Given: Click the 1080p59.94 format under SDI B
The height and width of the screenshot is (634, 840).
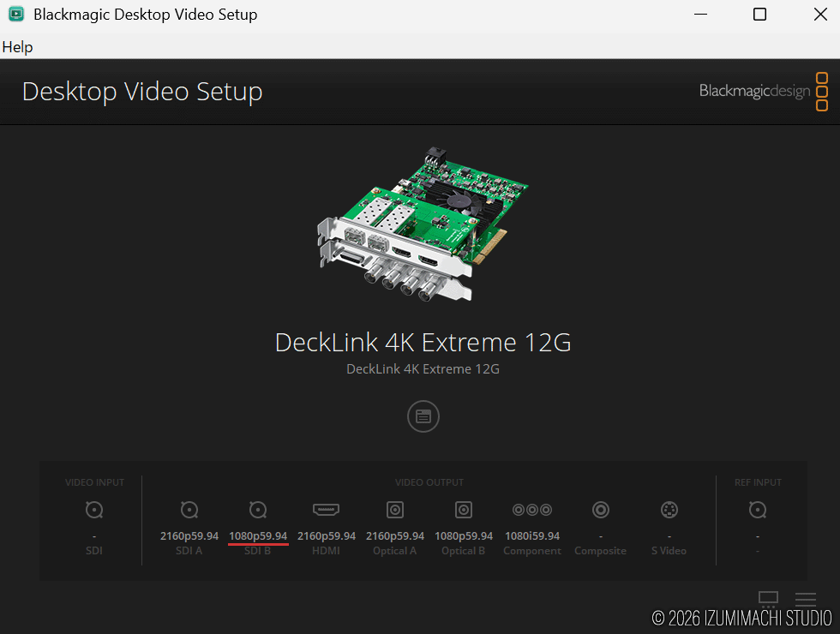Looking at the screenshot, I should (258, 536).
